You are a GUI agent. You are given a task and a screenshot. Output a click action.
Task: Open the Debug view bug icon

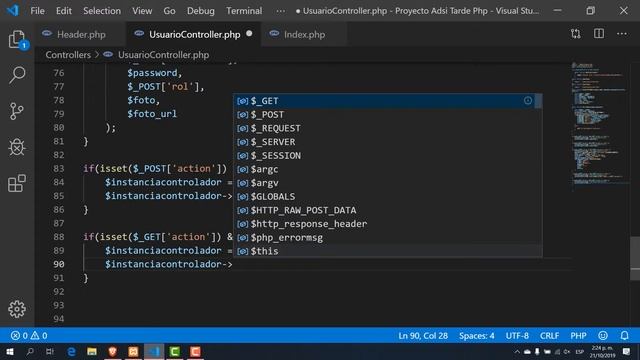coord(17,147)
